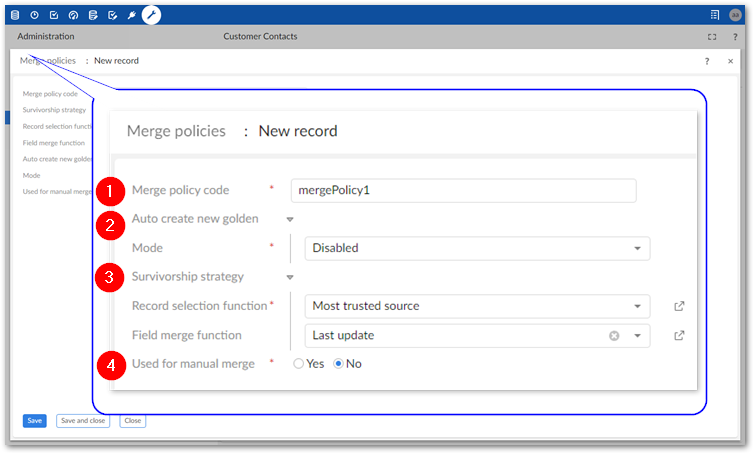This screenshot has height=454, width=754.
Task: Open the Mode dropdown showing Disabled
Action: (x=637, y=248)
